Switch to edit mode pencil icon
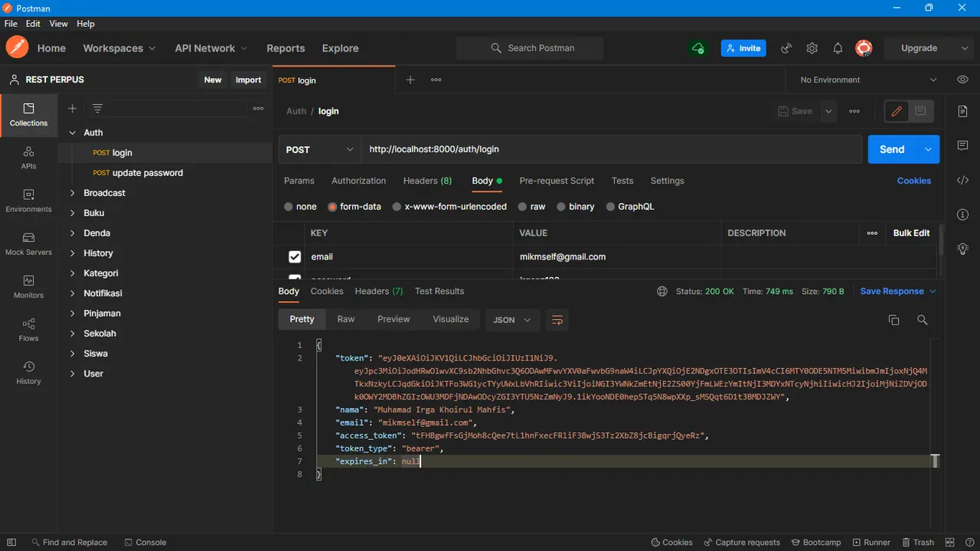This screenshot has height=551, width=980. (897, 111)
